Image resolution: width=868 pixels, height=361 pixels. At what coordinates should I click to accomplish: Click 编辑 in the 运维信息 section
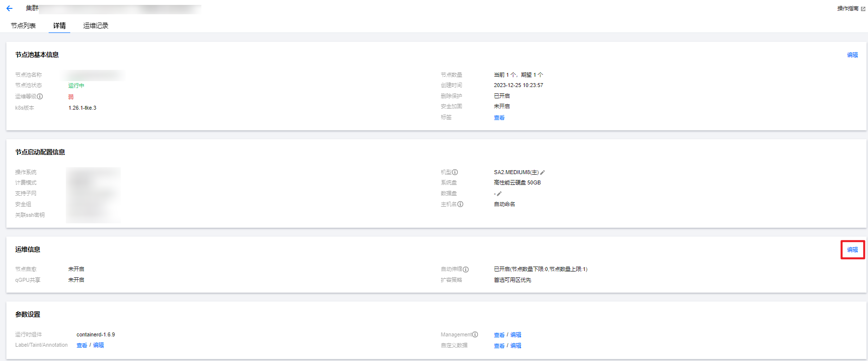click(852, 250)
